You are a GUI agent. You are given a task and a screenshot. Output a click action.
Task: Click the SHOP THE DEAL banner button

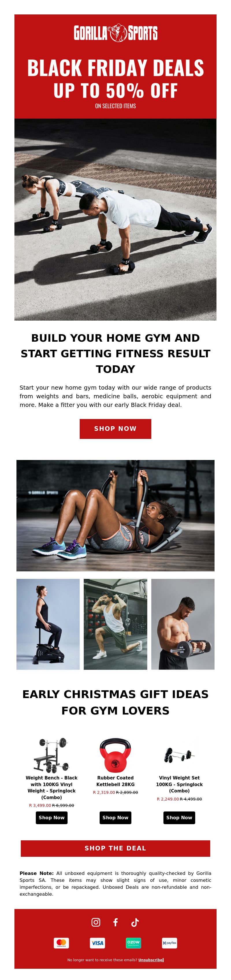coord(115,848)
